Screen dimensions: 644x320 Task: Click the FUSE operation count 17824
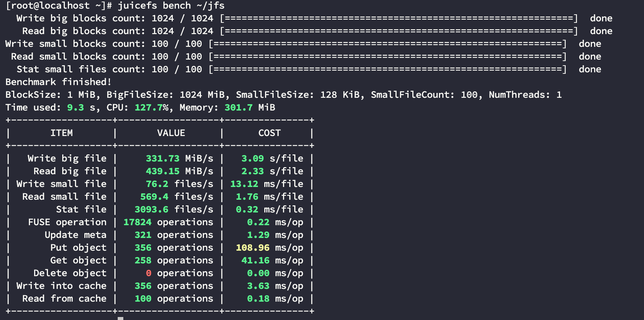137,222
